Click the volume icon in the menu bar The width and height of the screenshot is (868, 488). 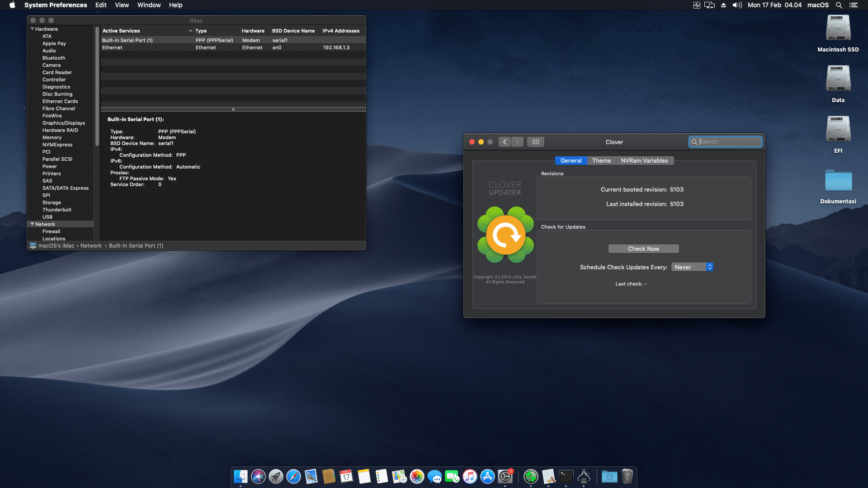(x=737, y=5)
